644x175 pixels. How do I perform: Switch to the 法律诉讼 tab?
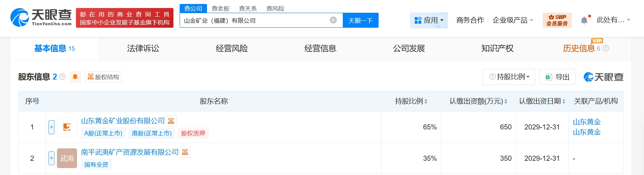[143, 48]
